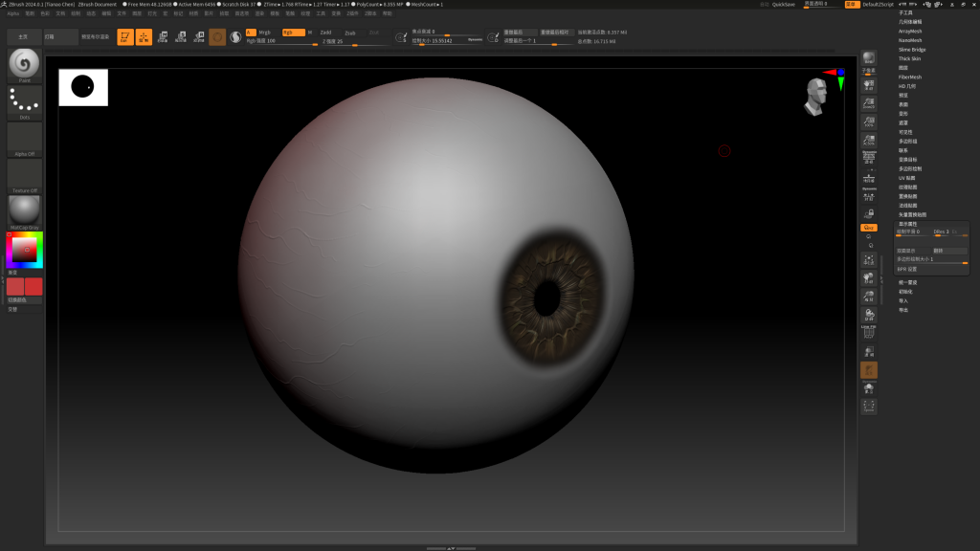Toggle the transparency display icon
Image resolution: width=980 pixels, height=551 pixels.
(869, 352)
